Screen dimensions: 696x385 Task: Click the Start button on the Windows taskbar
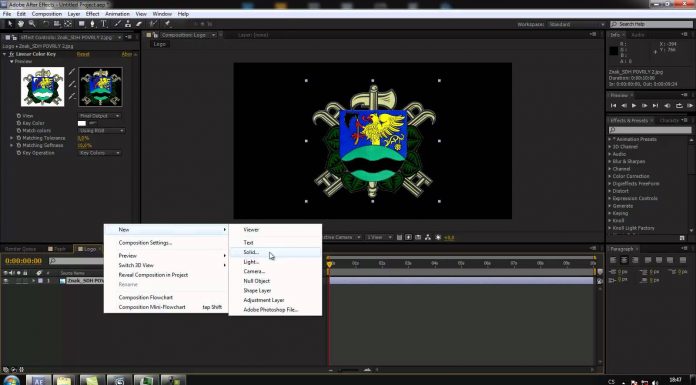(11, 380)
